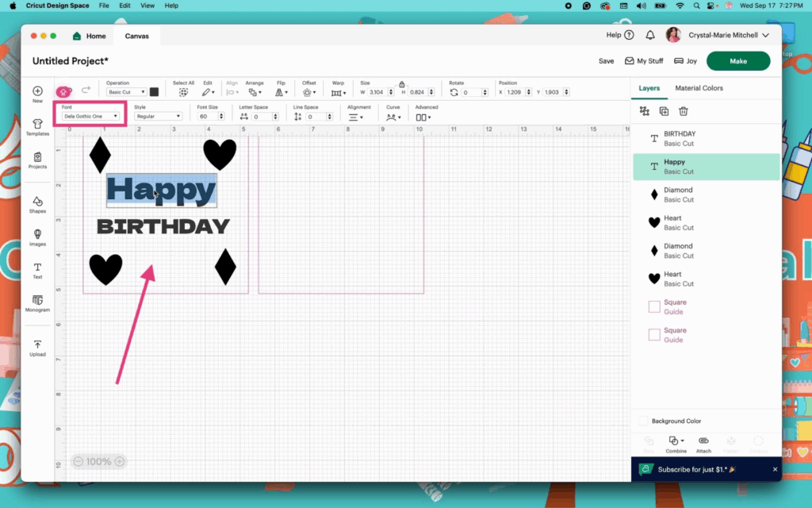
Task: Toggle the Background Color checkbox
Action: point(643,421)
